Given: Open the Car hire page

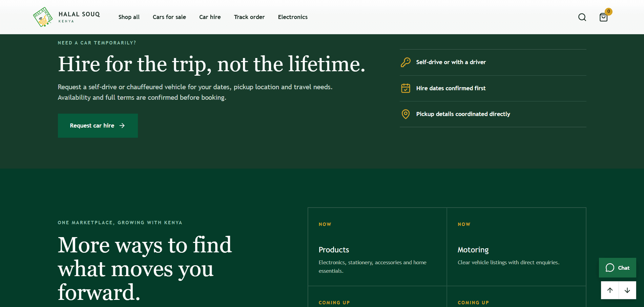Looking at the screenshot, I should point(210,17).
